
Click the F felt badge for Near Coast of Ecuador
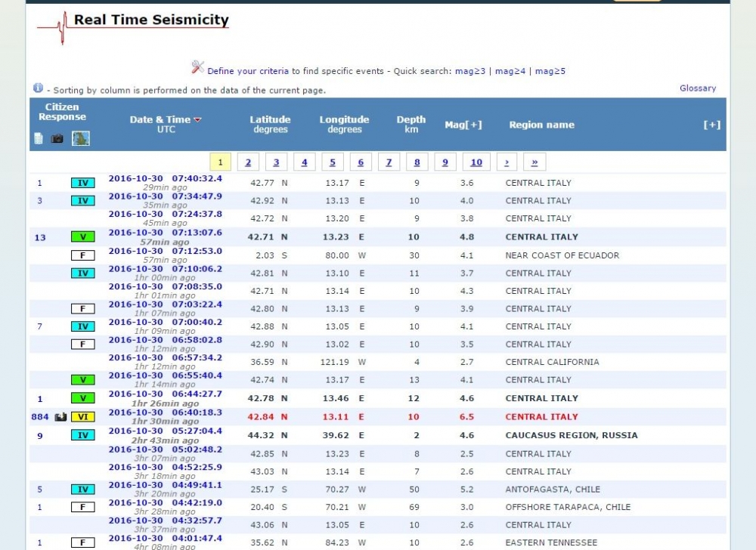point(83,255)
